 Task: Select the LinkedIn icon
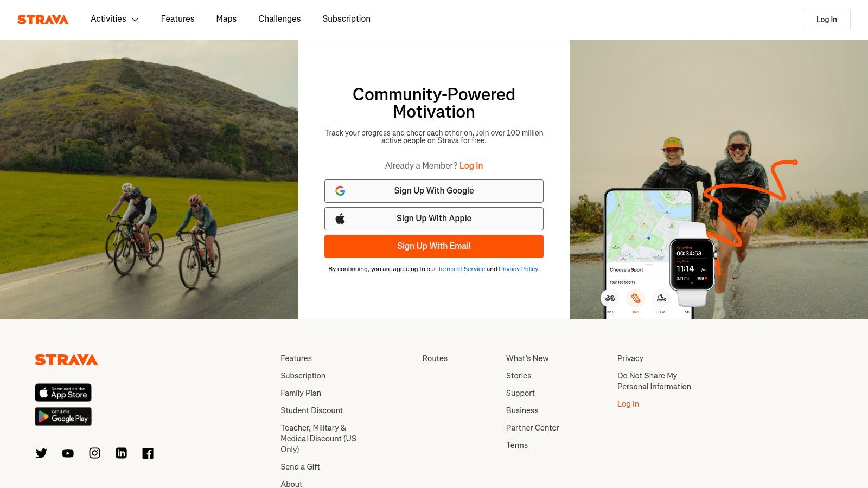121,453
